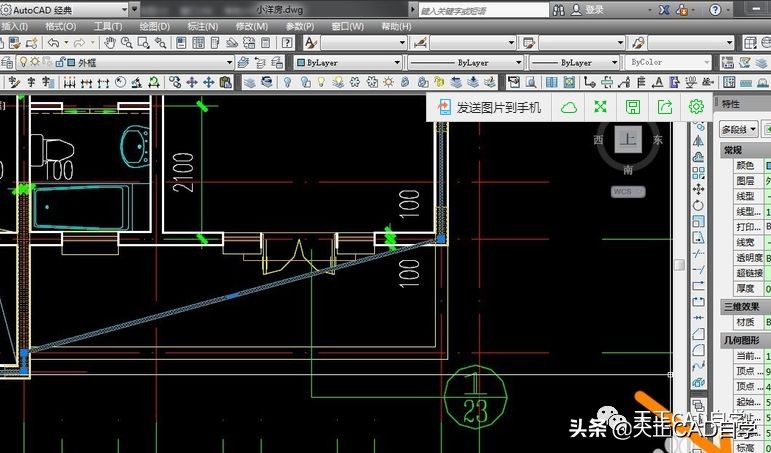The width and height of the screenshot is (771, 453).
Task: Open the Dimension Style icon
Action: coord(419,43)
